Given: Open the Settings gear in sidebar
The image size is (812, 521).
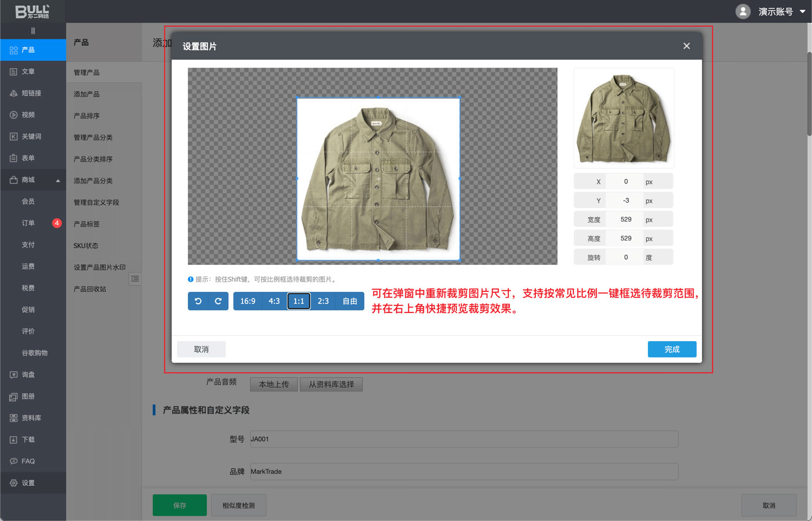Looking at the screenshot, I should [14, 483].
